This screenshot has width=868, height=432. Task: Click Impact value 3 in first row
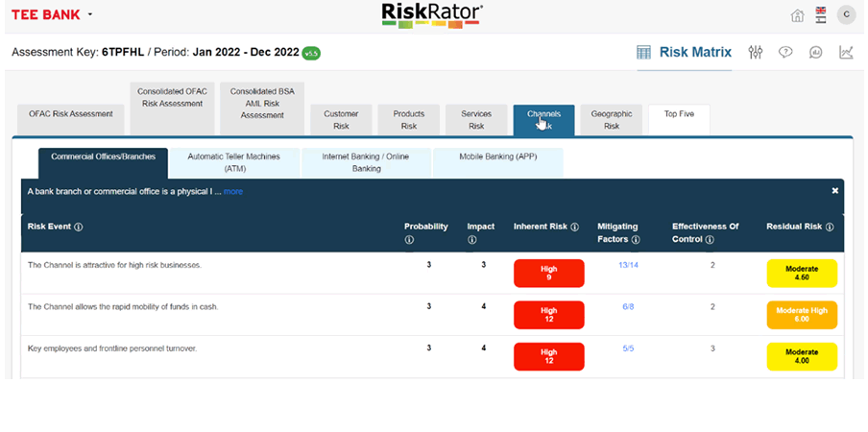click(x=483, y=265)
